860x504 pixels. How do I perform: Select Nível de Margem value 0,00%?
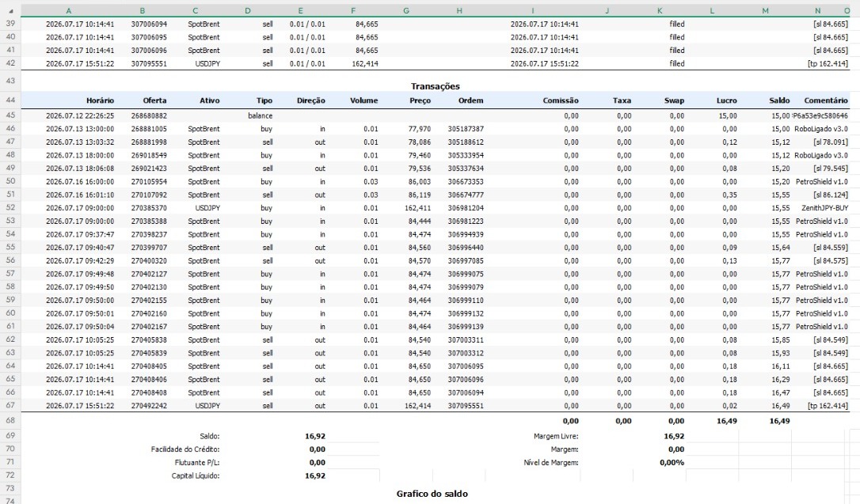672,463
